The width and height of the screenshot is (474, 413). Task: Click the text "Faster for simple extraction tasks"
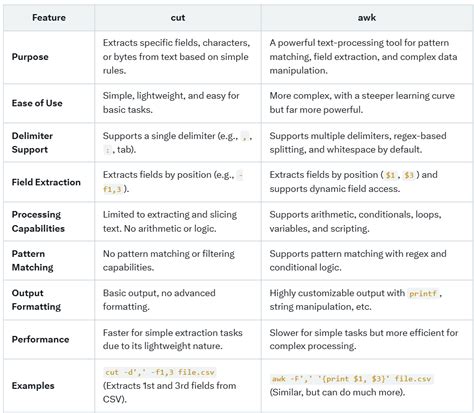(173, 333)
